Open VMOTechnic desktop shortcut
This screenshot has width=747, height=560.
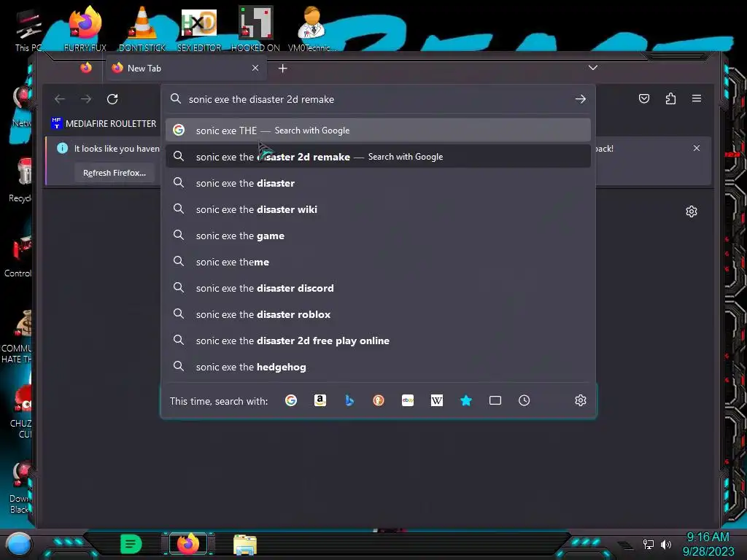(x=311, y=28)
